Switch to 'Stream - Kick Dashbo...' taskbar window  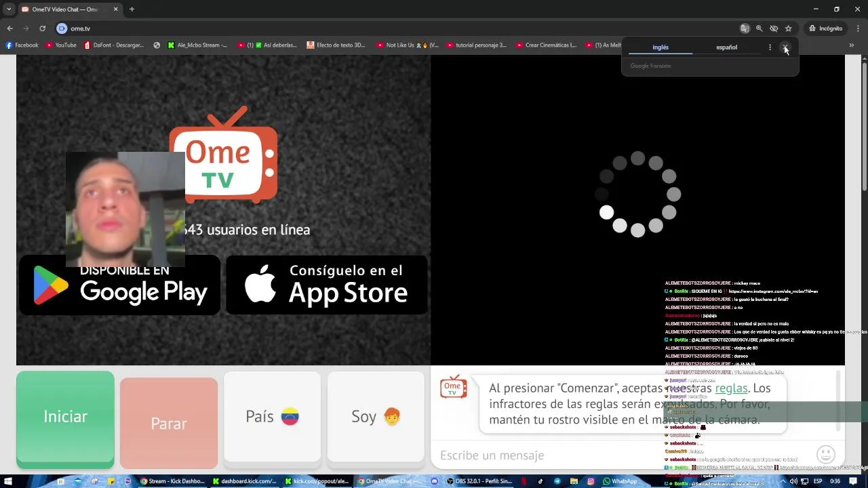click(172, 481)
